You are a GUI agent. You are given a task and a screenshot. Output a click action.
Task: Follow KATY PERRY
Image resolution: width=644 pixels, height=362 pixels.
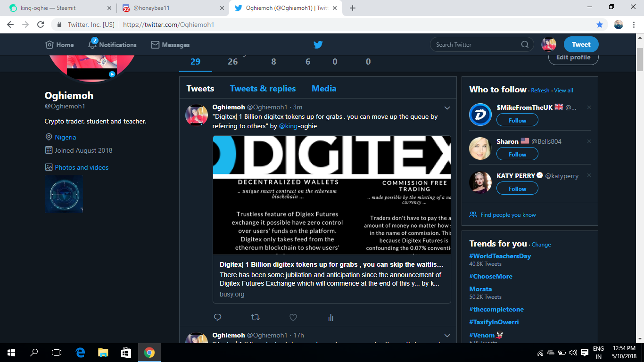pyautogui.click(x=517, y=189)
